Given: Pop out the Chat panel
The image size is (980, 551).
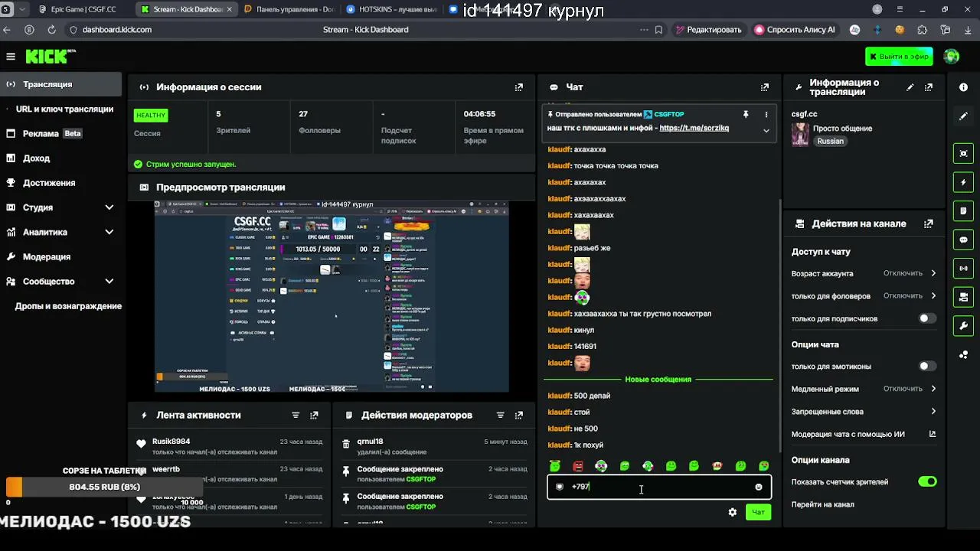Looking at the screenshot, I should pyautogui.click(x=764, y=87).
